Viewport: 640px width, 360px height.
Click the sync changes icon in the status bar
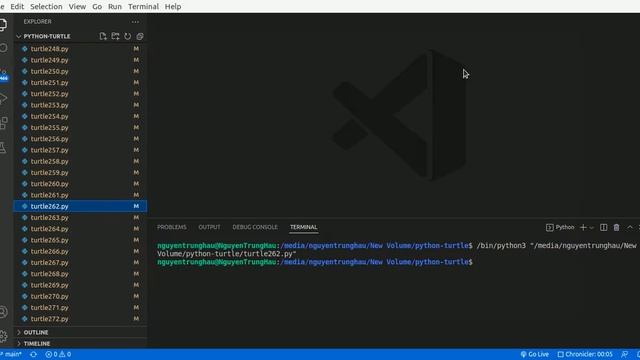tap(33, 354)
